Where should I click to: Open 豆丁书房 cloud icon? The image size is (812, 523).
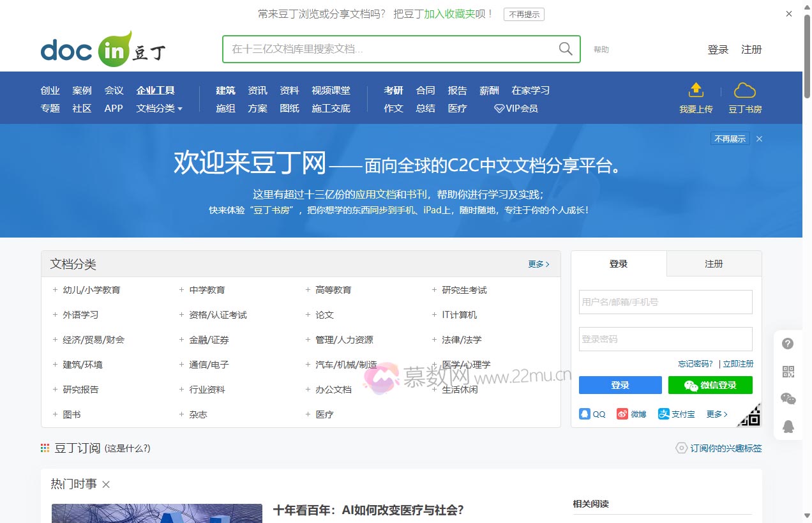point(744,90)
